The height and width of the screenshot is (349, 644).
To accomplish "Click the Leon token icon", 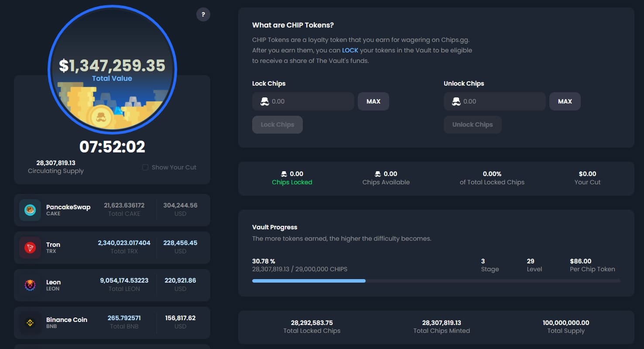I will (x=30, y=285).
